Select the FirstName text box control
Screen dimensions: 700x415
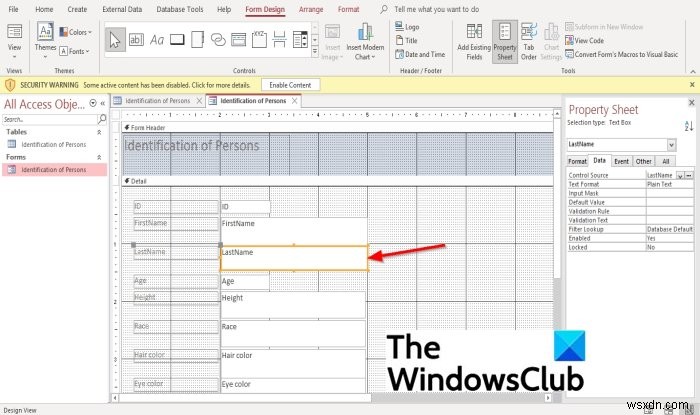tap(294, 230)
